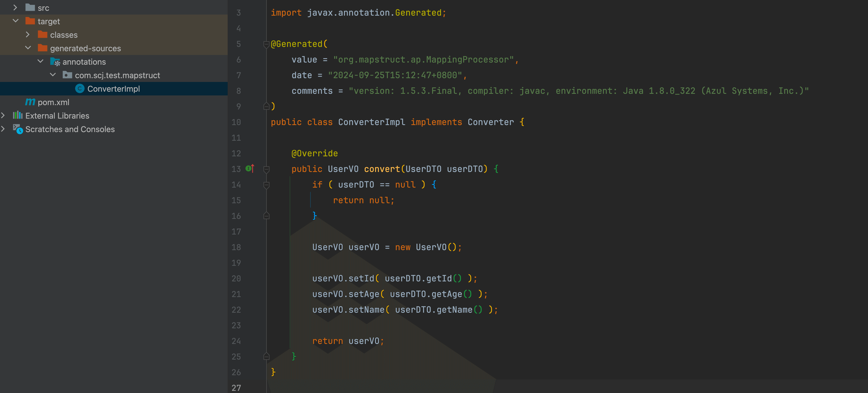Click line number 10 in gutter

pyautogui.click(x=236, y=122)
